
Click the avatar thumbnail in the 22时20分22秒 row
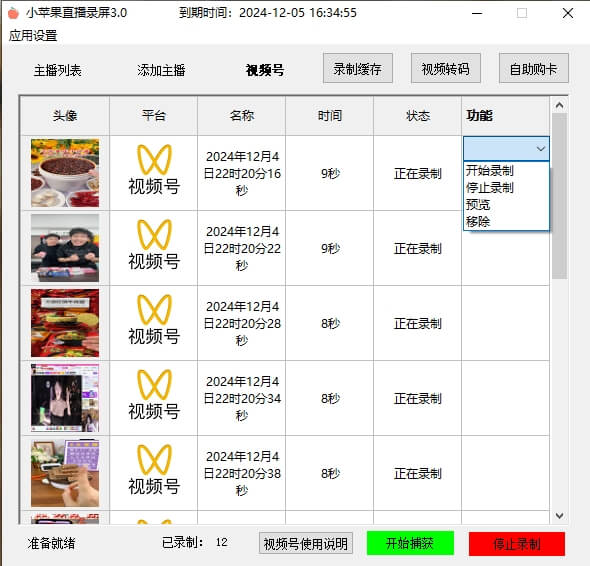(65, 248)
